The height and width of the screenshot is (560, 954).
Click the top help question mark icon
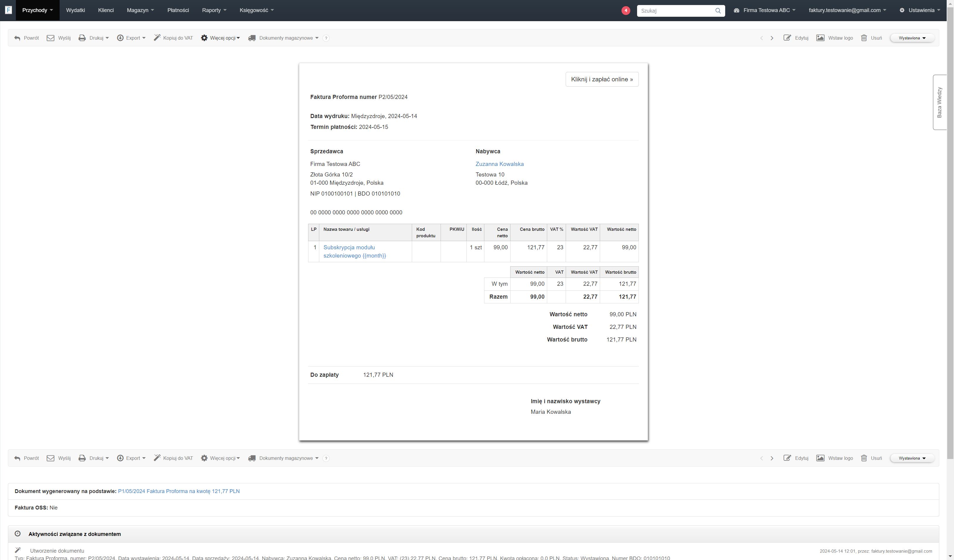click(326, 38)
